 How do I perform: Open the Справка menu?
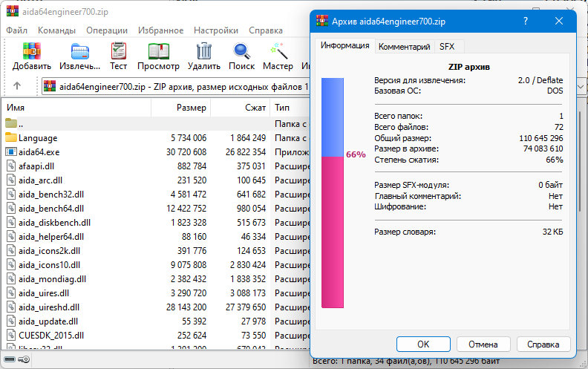point(266,30)
